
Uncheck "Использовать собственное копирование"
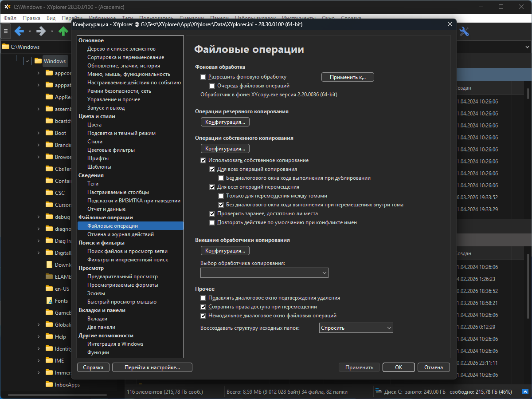click(203, 160)
